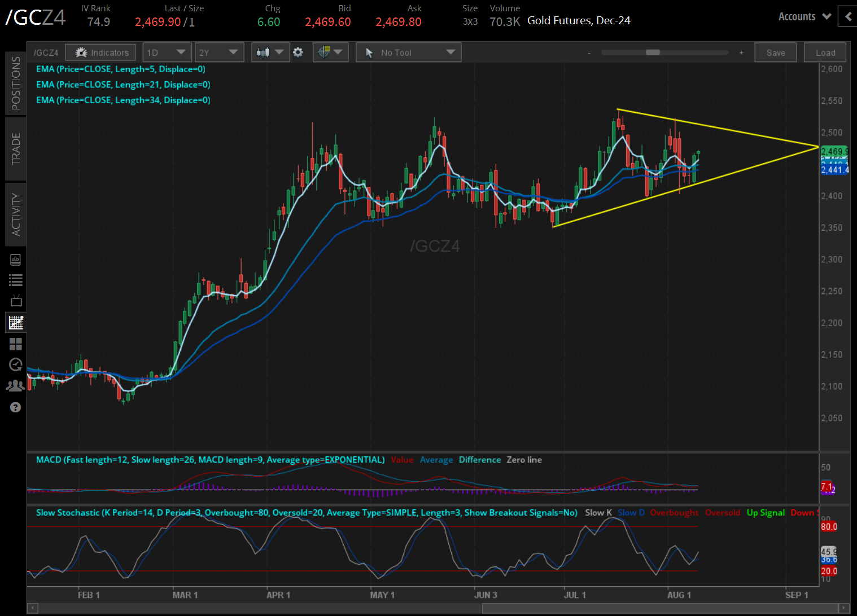Screen dimensions: 857x616
Task: Open the community people icon
Action: tap(16, 386)
